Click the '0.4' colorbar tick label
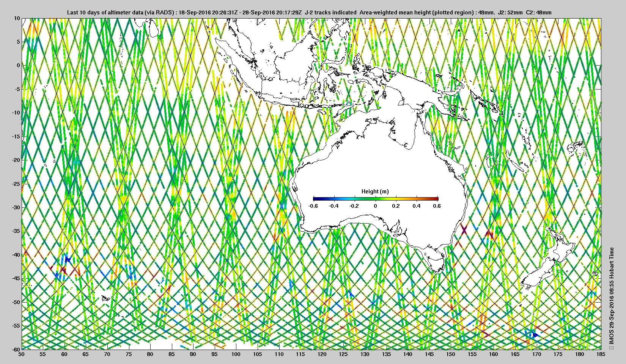 417,206
